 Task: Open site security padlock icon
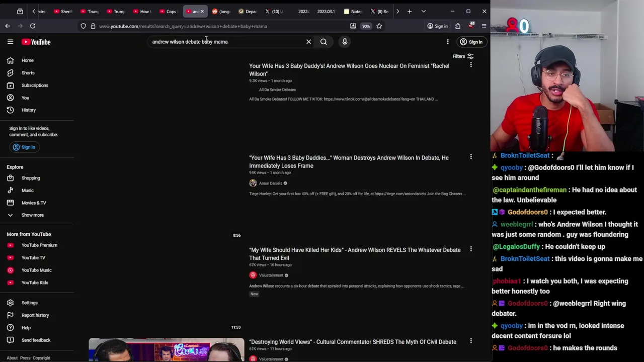pyautogui.click(x=93, y=26)
